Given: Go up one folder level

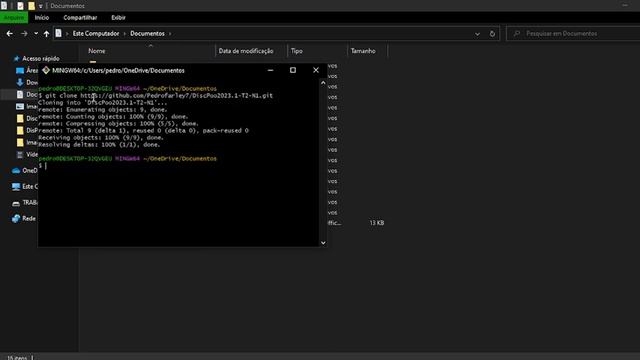Looking at the screenshot, I should click(47, 33).
